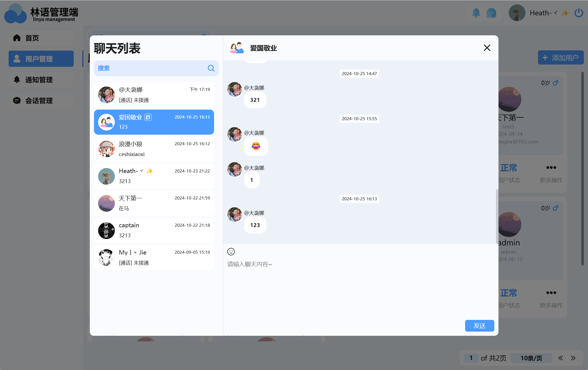Click 正常 status on 天下第一 card

tap(508, 168)
